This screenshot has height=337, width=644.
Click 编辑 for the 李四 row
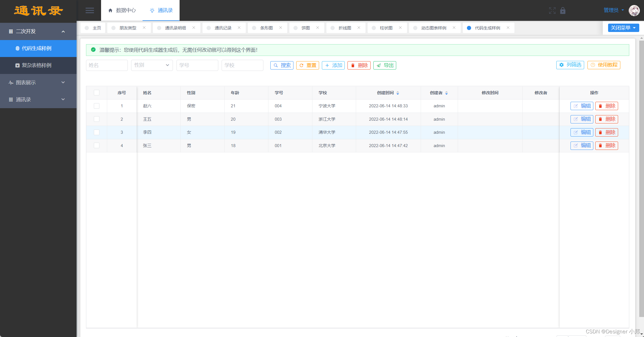[582, 132]
